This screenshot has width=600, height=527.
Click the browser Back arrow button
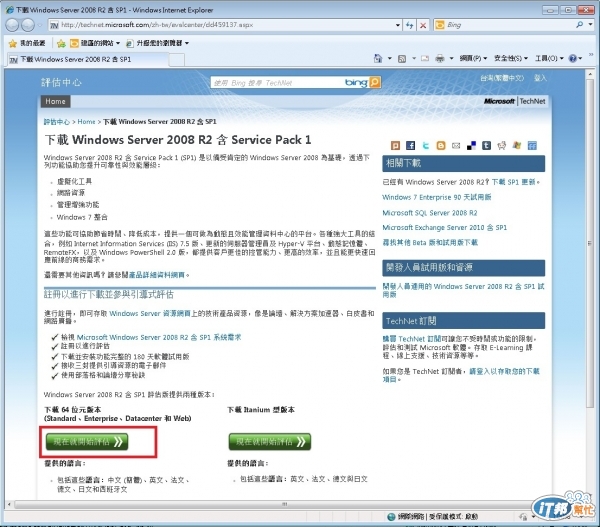pos(12,25)
